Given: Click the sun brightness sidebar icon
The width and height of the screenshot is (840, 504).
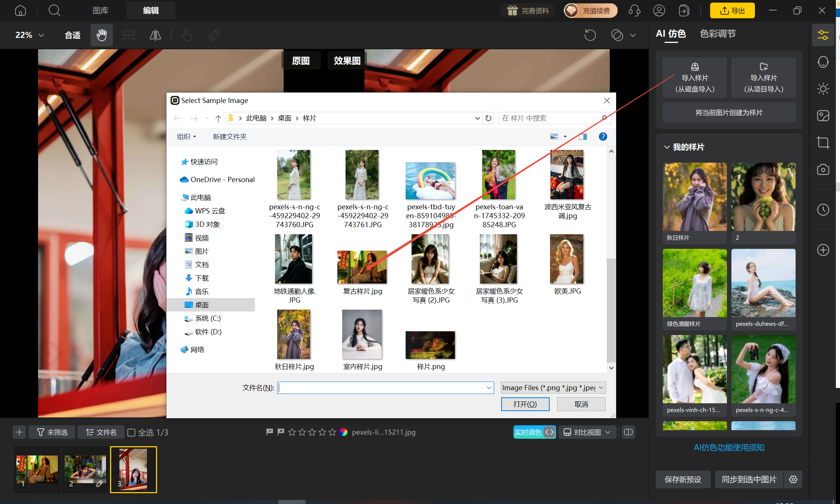Looking at the screenshot, I should point(823,89).
